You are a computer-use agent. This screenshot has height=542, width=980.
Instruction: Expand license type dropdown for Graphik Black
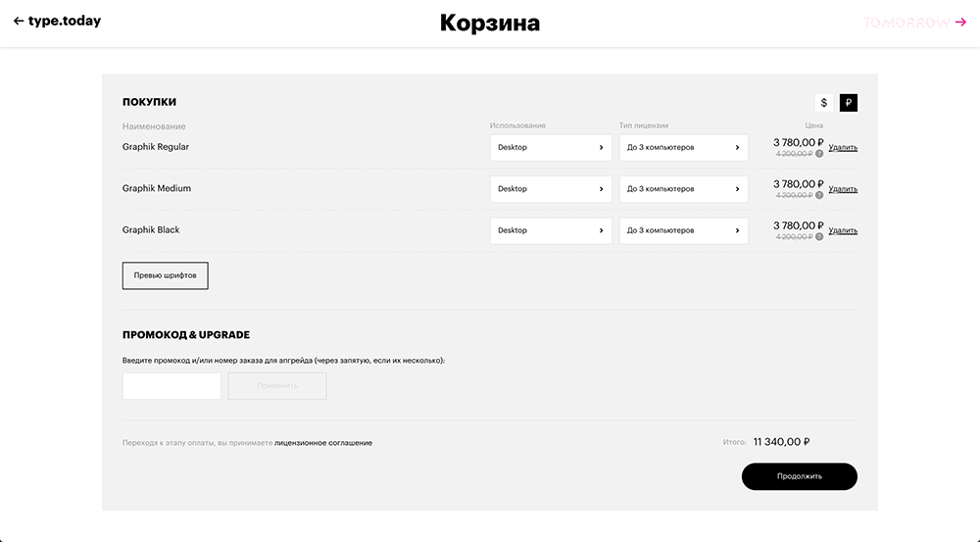(x=683, y=230)
